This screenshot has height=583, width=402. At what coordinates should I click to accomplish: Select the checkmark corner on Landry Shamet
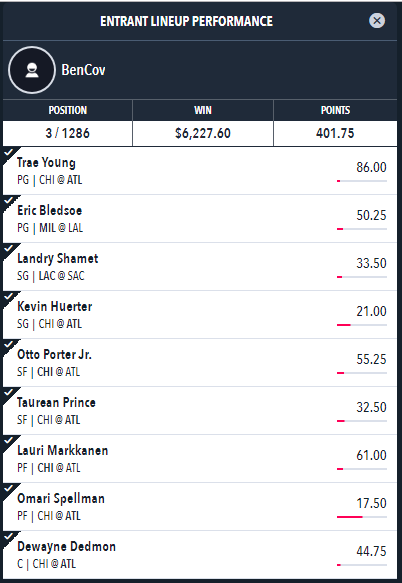9,249
